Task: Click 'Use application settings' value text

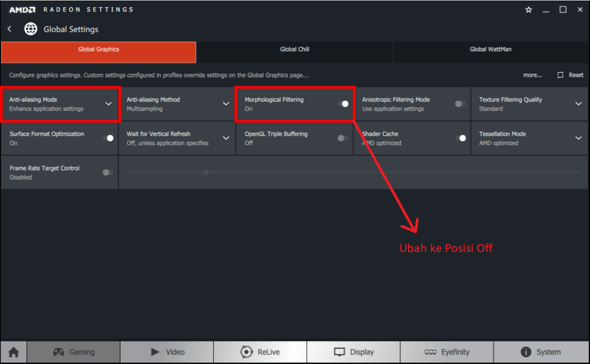Action: [393, 109]
